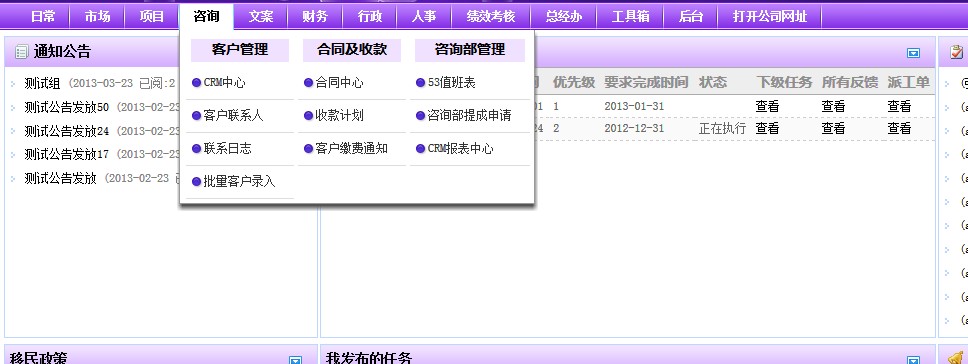Open the 人事 menu
Image resolution: width=968 pixels, height=364 pixels.
coord(424,17)
